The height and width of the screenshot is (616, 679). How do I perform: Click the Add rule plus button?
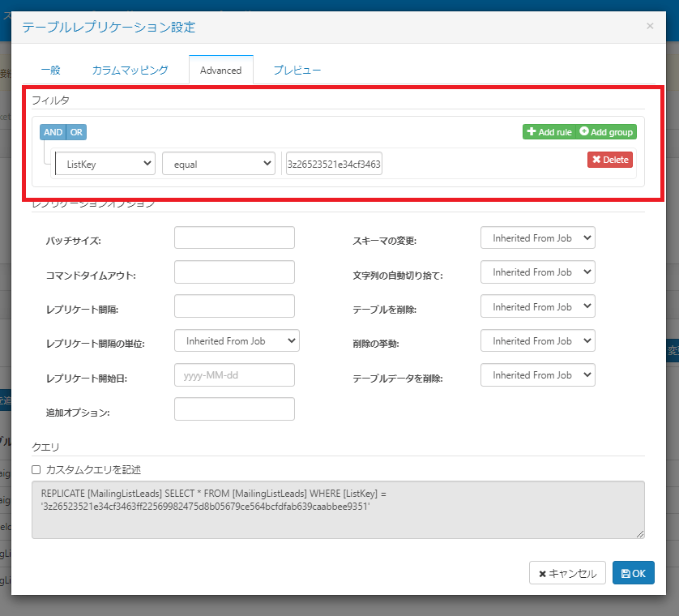click(x=549, y=132)
